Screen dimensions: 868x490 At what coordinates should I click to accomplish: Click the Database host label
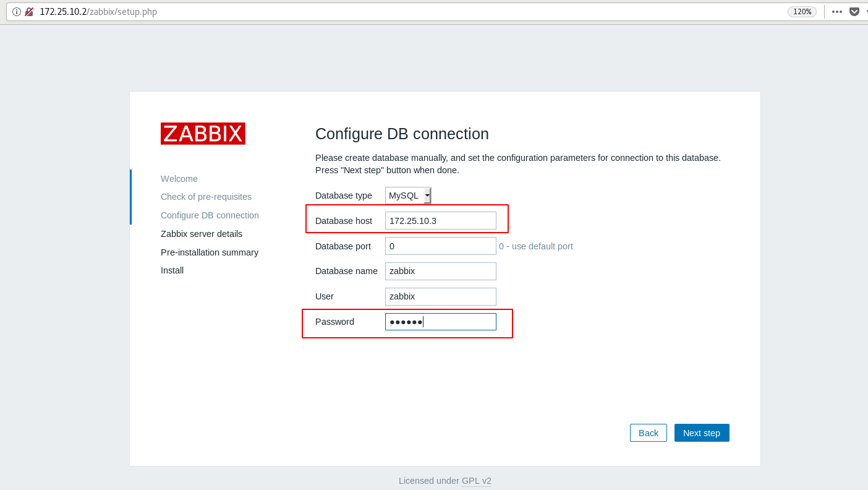(344, 221)
